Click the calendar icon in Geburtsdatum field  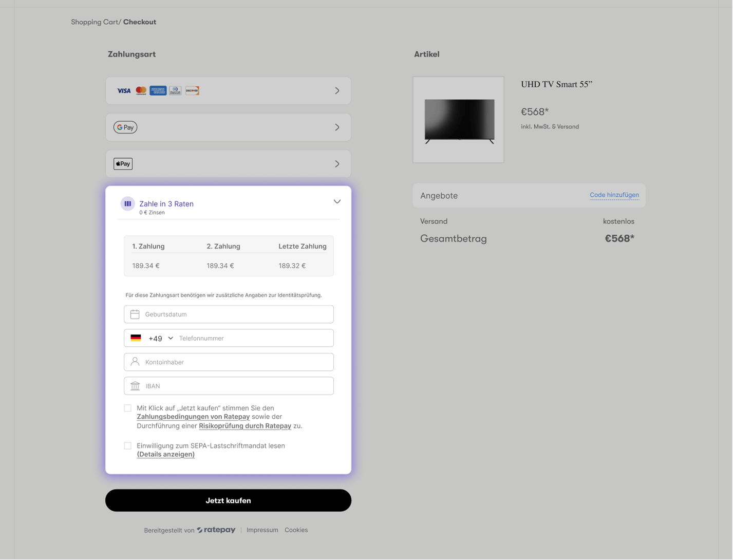pyautogui.click(x=135, y=314)
